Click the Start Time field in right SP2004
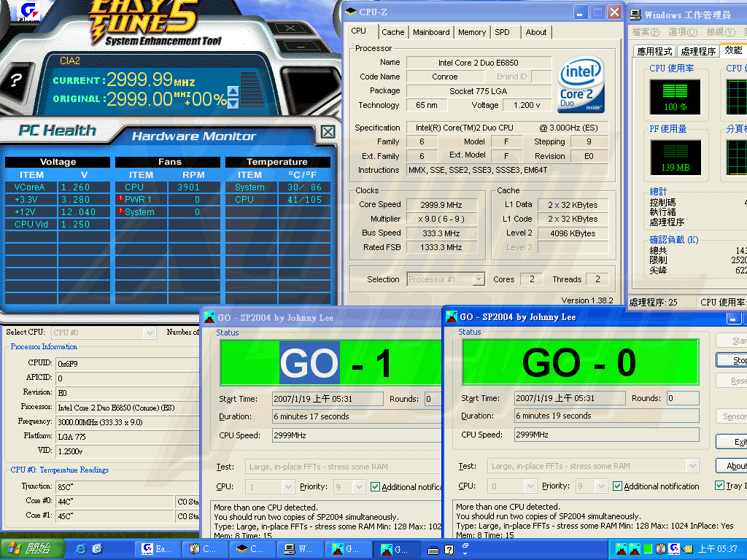 click(570, 399)
